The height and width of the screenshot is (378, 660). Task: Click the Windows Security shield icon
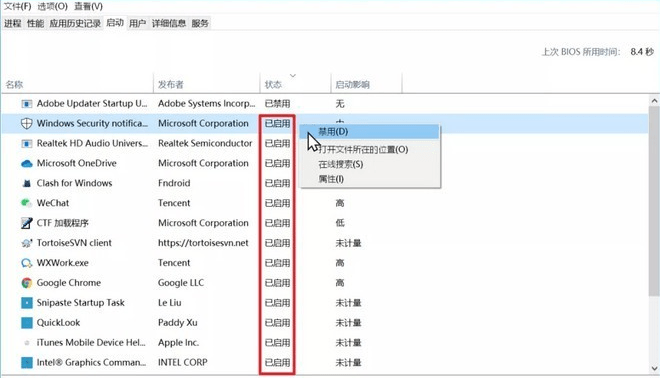[27, 123]
